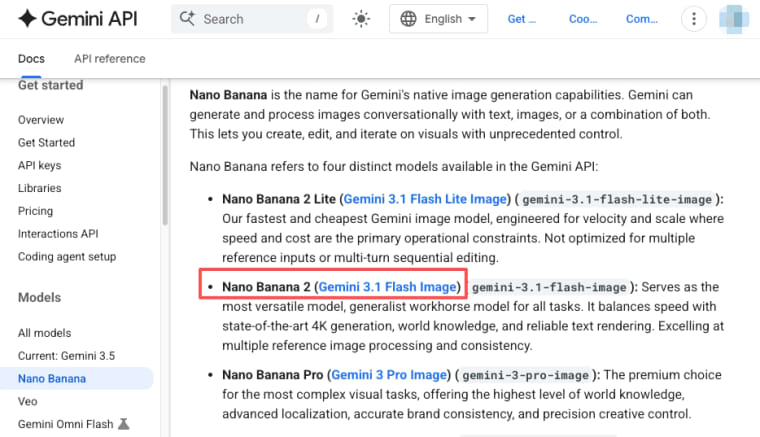Open the Gemini Omni Flash page
Viewport: 760px width, 437px height.
coord(65,424)
